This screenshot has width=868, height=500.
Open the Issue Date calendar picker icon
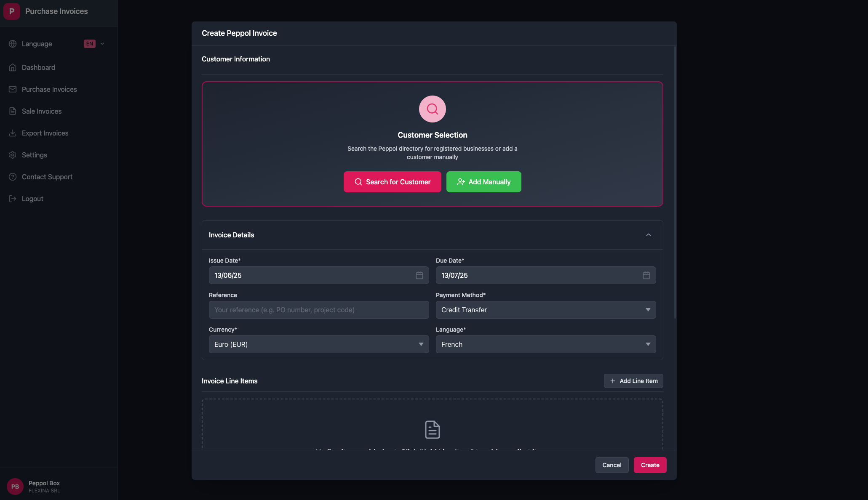coord(419,275)
